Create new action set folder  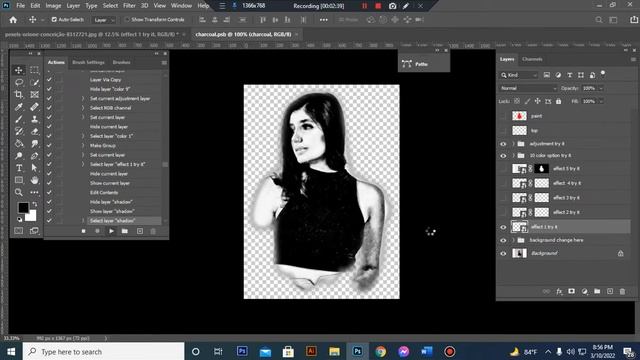click(x=125, y=231)
